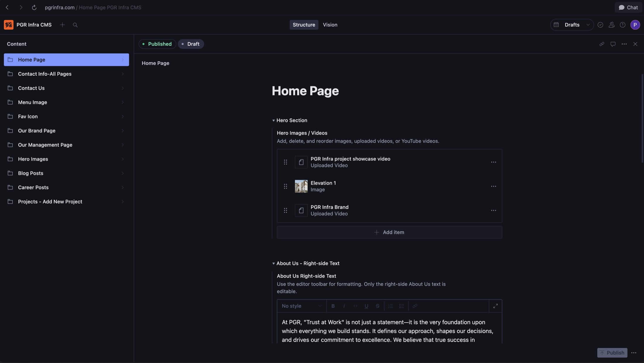Add a link in the editor toolbar
Viewport: 644px width, 363px height.
click(415, 306)
